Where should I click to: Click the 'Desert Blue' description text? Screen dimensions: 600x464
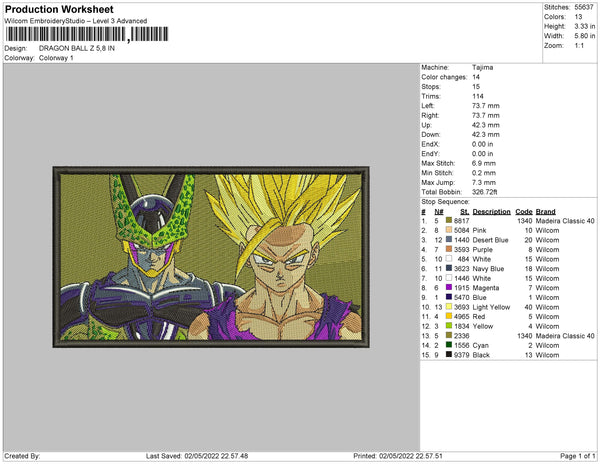pos(490,239)
